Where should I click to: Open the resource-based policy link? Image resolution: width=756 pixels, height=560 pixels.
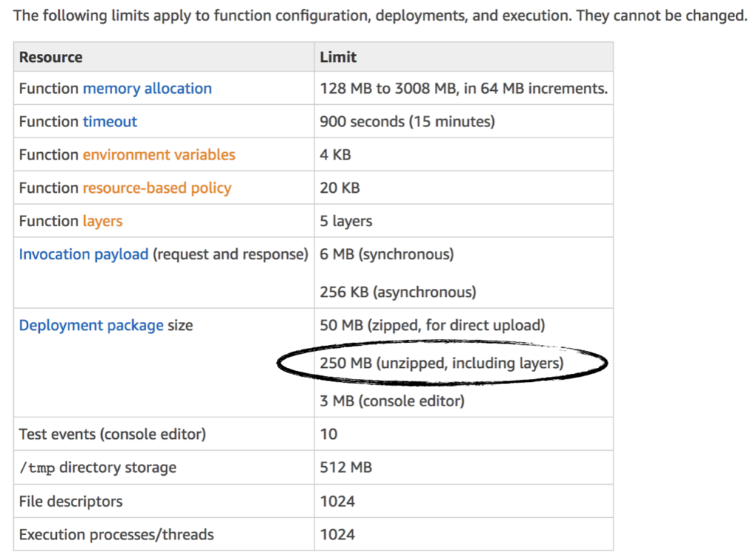tap(157, 188)
